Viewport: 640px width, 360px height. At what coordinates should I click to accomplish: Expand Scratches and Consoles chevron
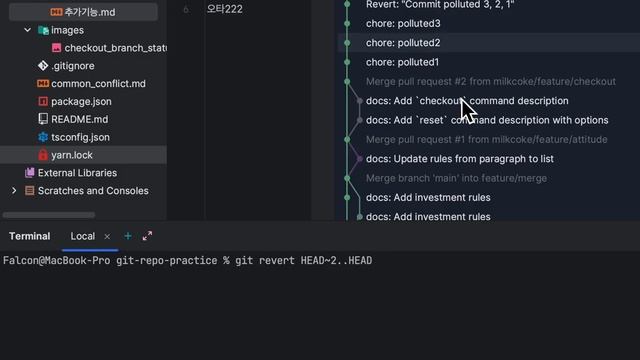14,191
